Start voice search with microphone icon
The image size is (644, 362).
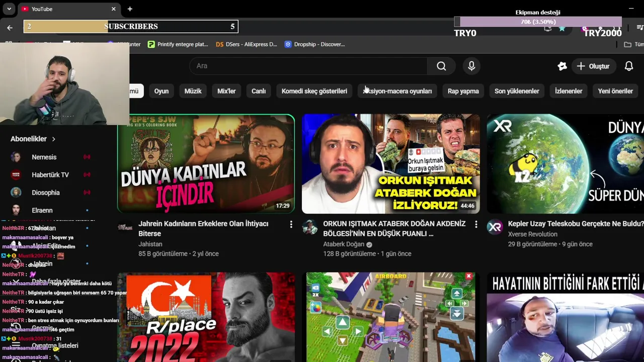471,66
